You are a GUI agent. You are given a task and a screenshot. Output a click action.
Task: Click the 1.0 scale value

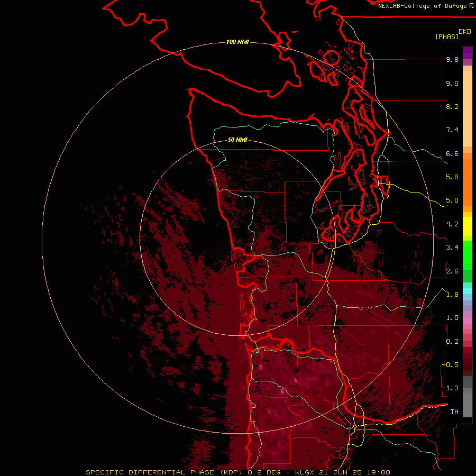tap(452, 318)
